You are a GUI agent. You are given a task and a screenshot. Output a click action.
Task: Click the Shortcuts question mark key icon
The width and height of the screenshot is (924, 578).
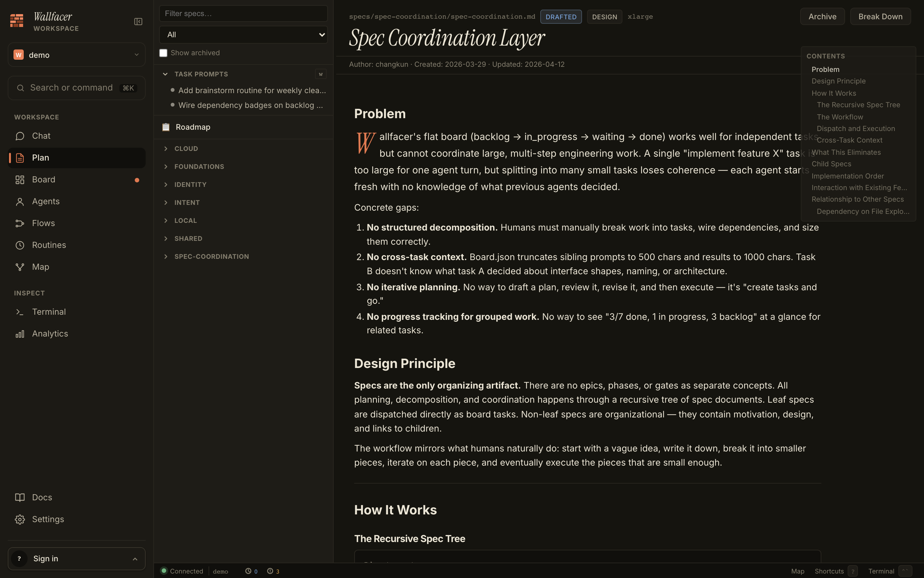pyautogui.click(x=852, y=571)
